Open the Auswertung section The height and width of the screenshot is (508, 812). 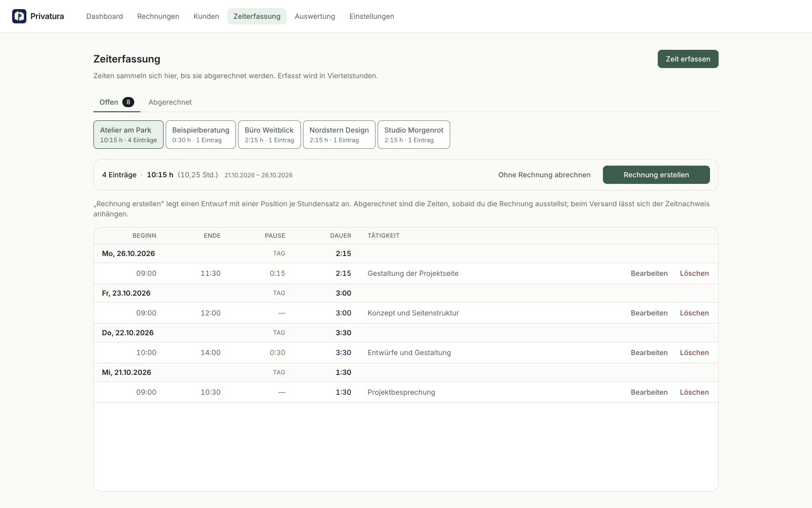(315, 16)
